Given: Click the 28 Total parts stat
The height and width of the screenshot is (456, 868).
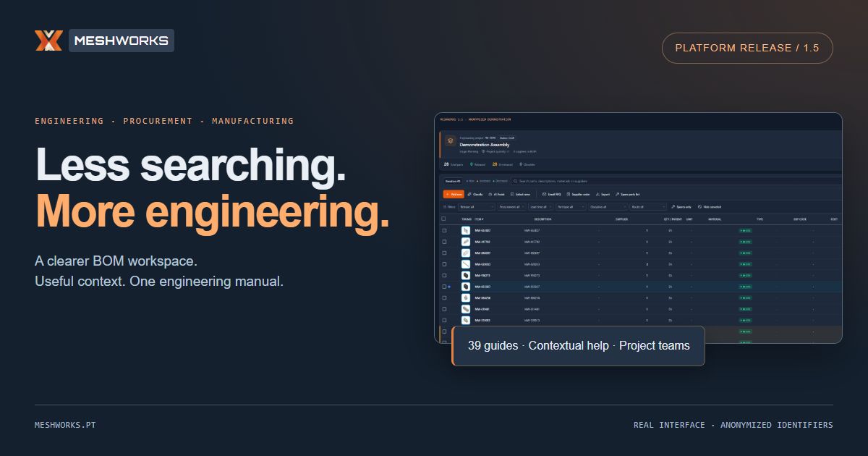Looking at the screenshot, I should 453,164.
